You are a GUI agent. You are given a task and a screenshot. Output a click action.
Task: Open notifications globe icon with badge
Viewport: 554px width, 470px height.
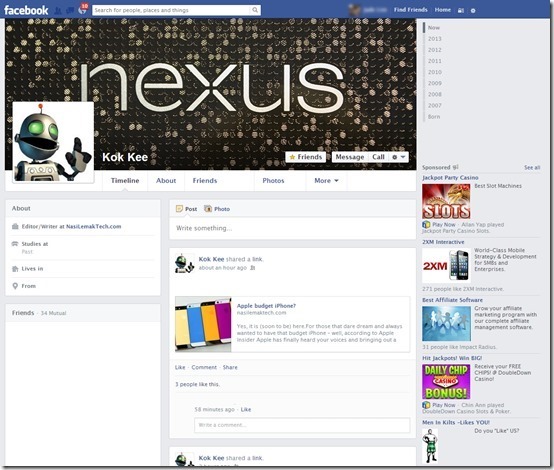click(x=82, y=10)
